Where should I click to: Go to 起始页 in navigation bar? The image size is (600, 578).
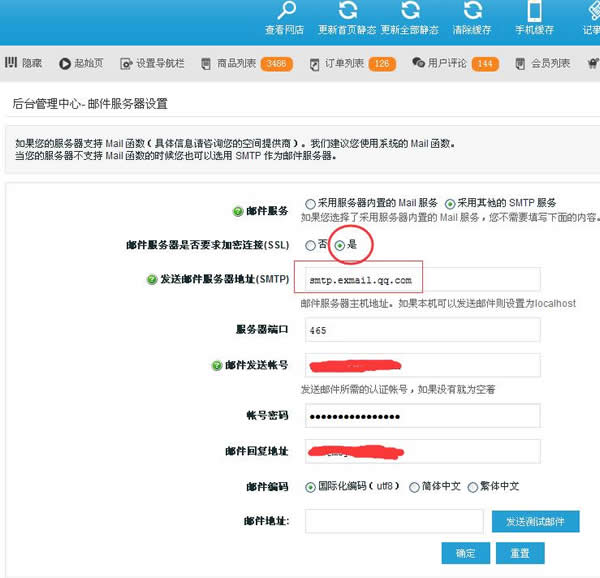click(x=89, y=63)
